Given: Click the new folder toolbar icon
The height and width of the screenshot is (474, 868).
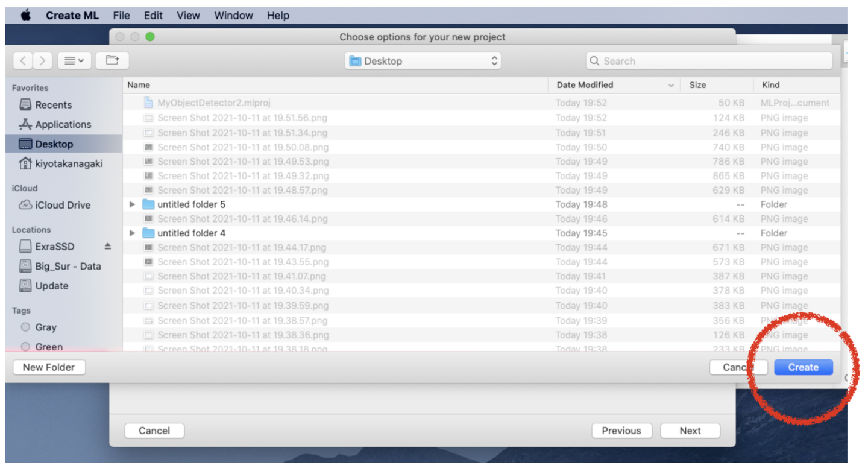Looking at the screenshot, I should (112, 61).
